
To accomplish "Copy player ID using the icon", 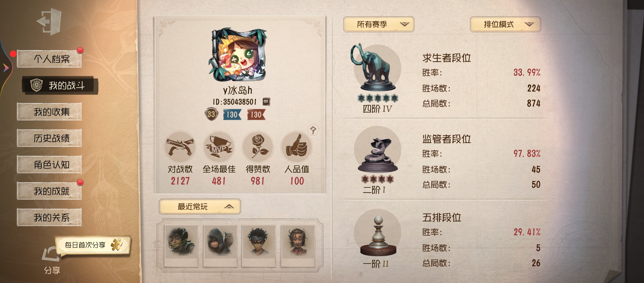I will (266, 102).
